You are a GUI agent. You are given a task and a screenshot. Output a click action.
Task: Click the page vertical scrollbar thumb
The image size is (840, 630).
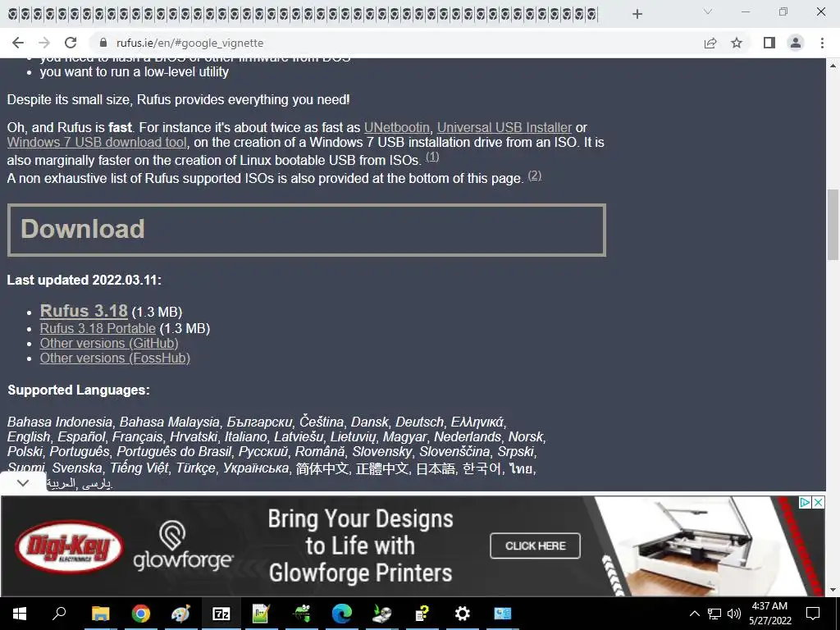point(833,225)
